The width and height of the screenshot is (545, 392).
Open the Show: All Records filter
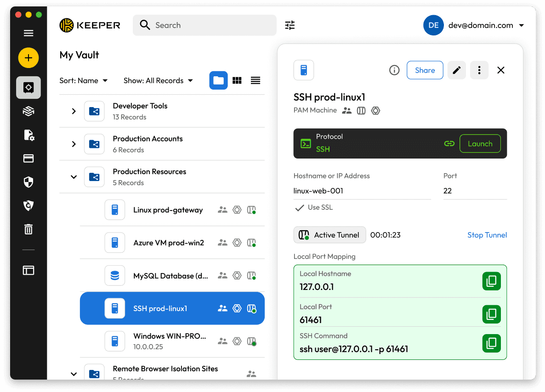158,80
